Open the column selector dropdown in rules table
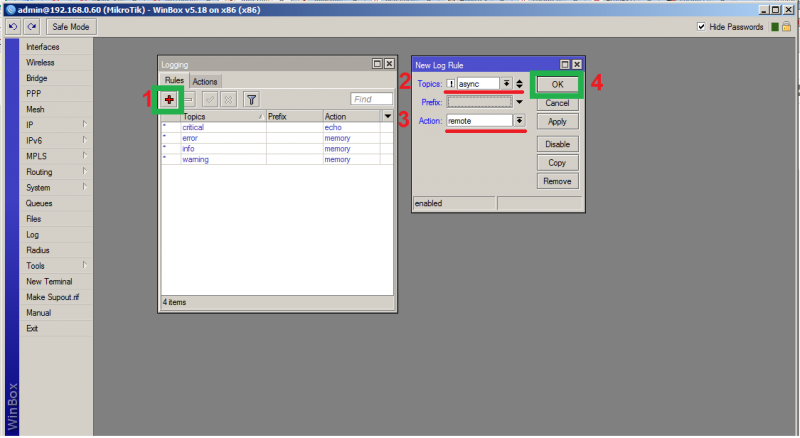The height and width of the screenshot is (438, 800). pos(388,117)
